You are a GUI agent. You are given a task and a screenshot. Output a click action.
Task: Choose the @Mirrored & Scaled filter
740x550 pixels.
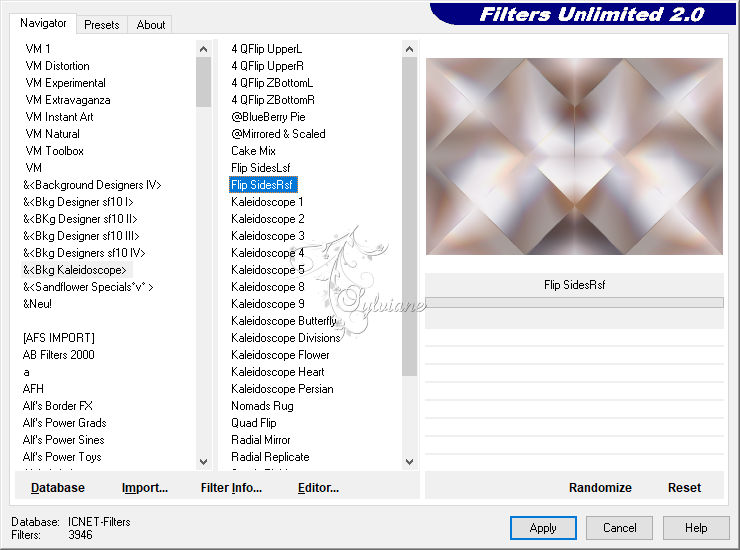click(278, 134)
